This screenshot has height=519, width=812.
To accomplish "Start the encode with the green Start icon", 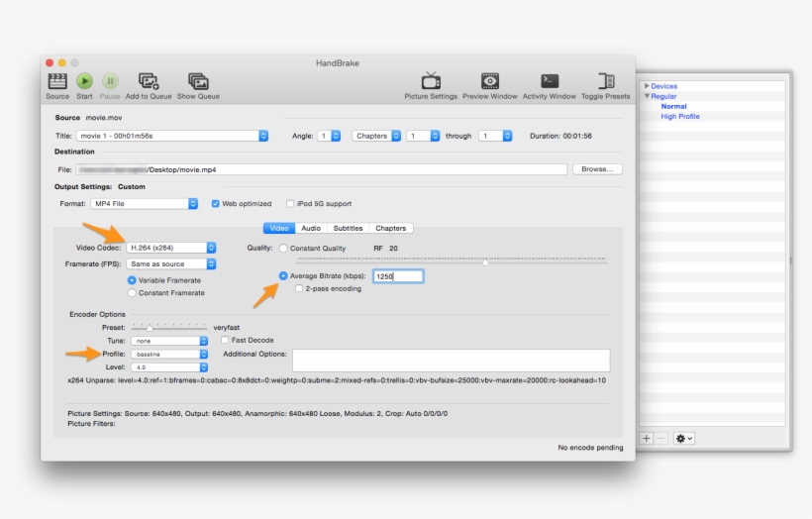I will tap(84, 81).
